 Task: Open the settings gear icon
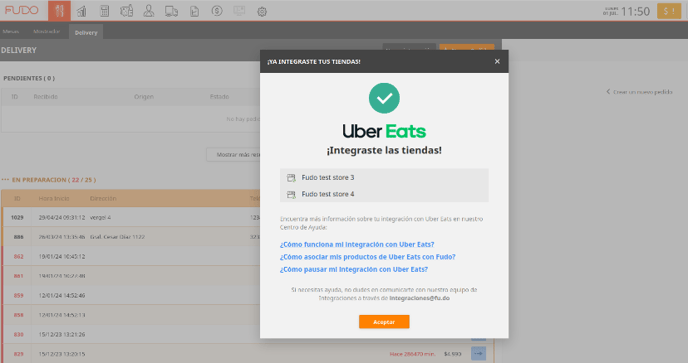262,11
